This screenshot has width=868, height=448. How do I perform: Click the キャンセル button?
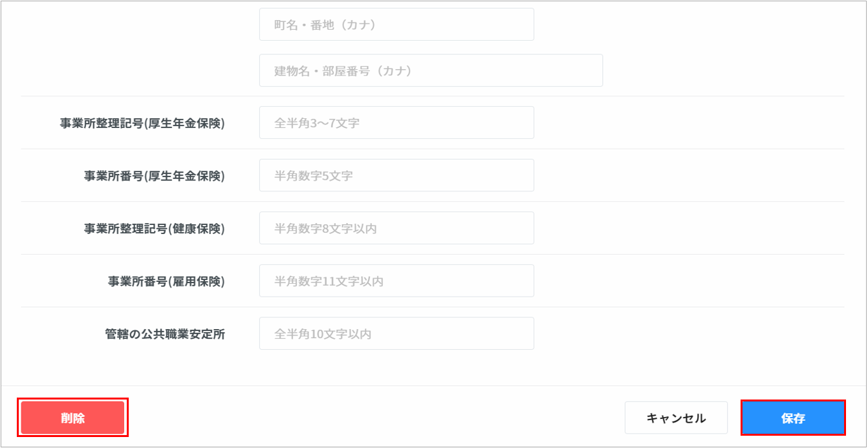[676, 418]
